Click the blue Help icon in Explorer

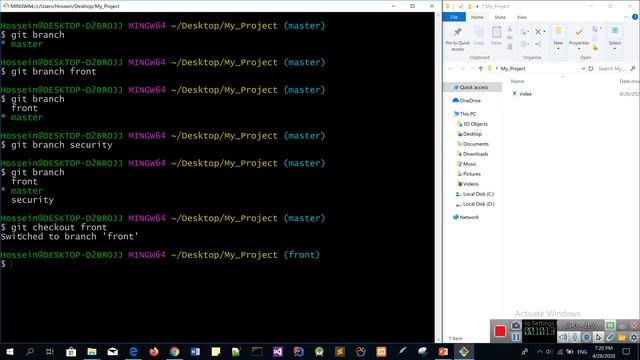635,17
